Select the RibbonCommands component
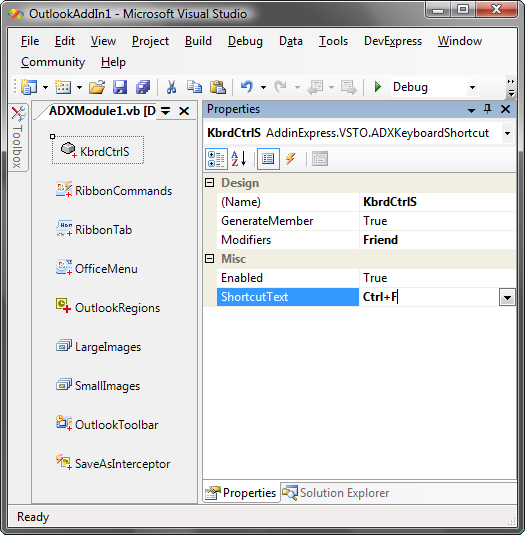 [x=114, y=190]
